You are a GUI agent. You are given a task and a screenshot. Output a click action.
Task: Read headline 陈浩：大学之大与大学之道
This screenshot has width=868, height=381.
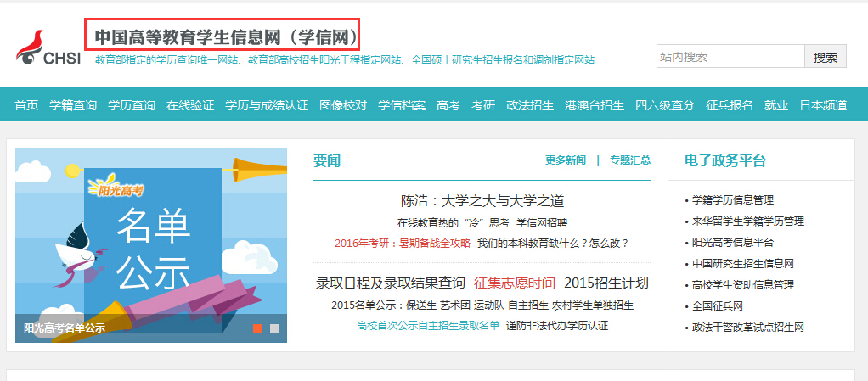coord(482,201)
